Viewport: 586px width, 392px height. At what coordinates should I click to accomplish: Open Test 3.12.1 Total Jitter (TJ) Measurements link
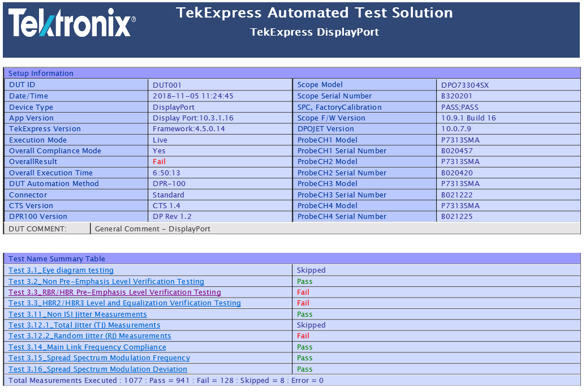pos(84,325)
